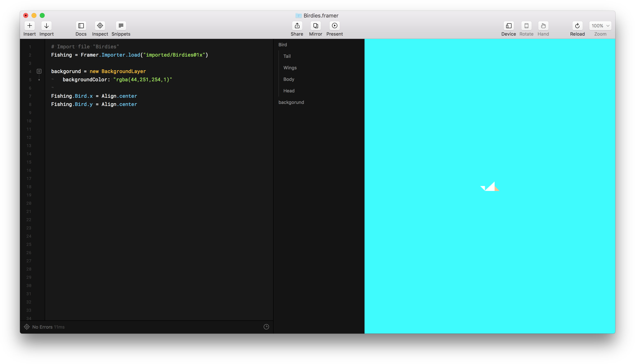
Task: Click the No Errors status text
Action: pos(42,327)
